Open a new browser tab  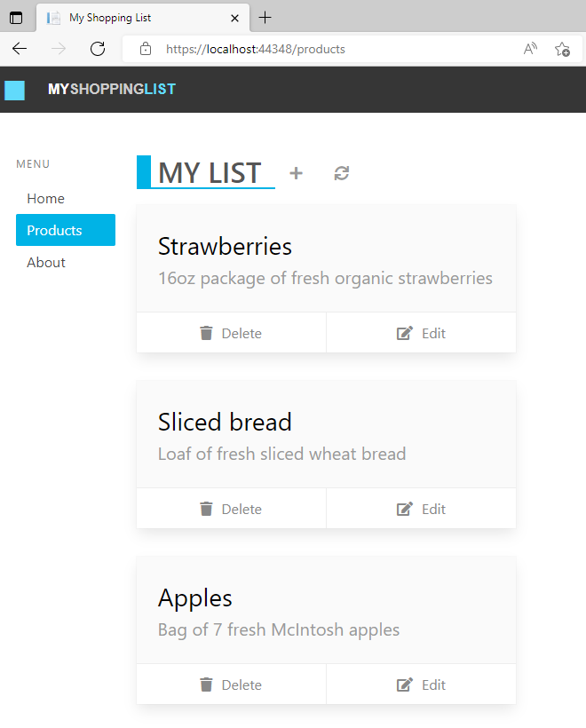265,18
